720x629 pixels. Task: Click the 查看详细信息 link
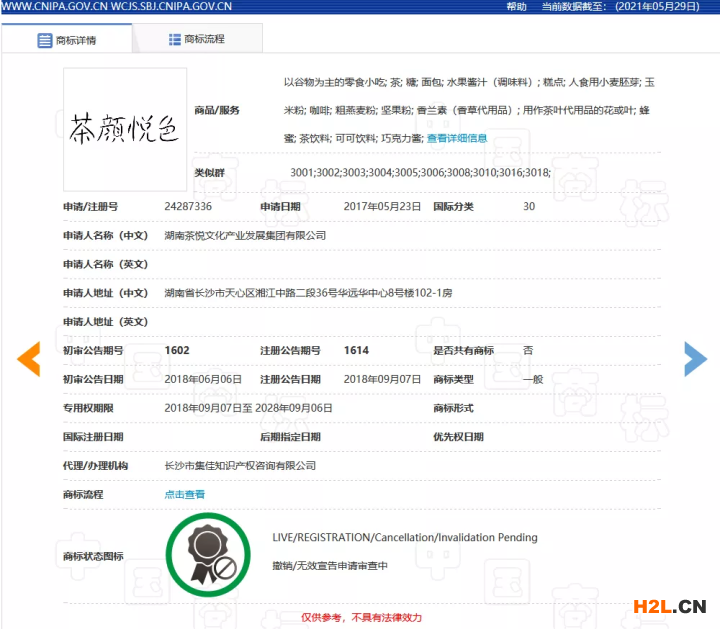pyautogui.click(x=457, y=138)
